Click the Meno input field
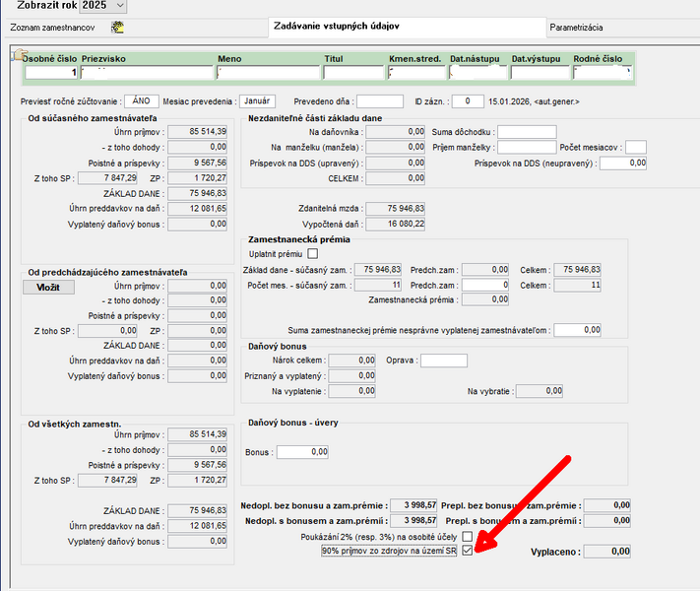The image size is (700, 591). [269, 72]
